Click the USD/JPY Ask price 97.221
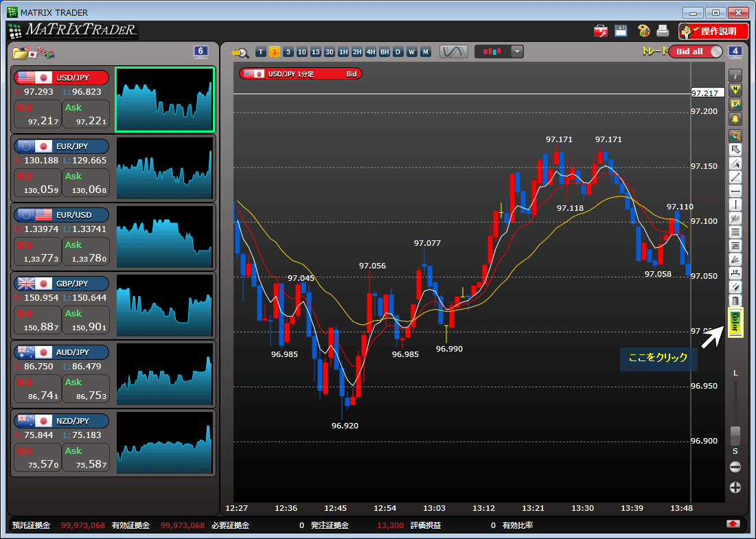 tap(86, 114)
